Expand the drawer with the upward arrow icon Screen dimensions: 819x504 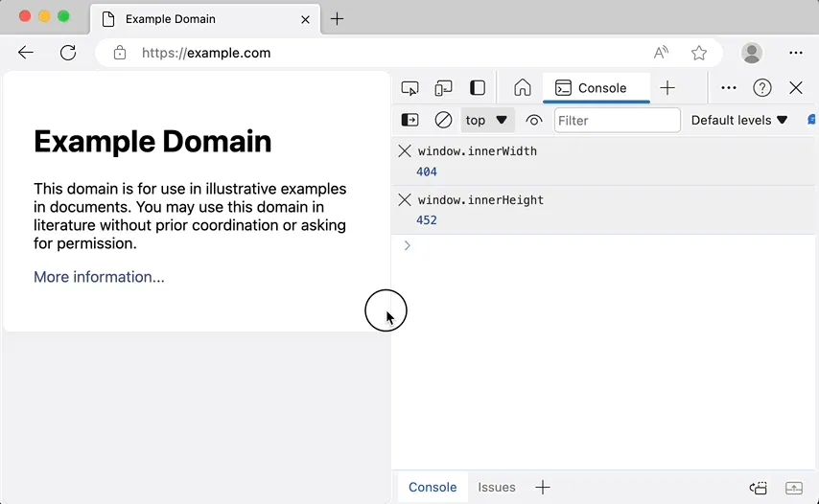[794, 488]
